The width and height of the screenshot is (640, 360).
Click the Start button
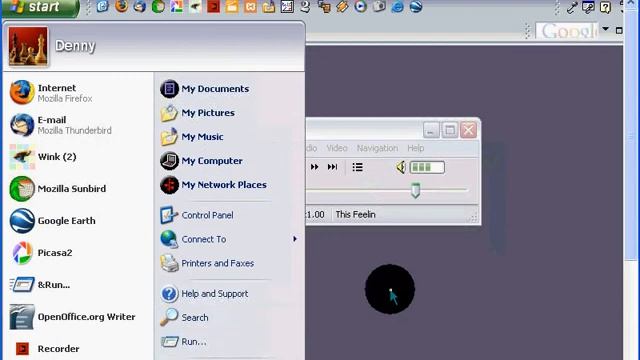click(x=40, y=7)
